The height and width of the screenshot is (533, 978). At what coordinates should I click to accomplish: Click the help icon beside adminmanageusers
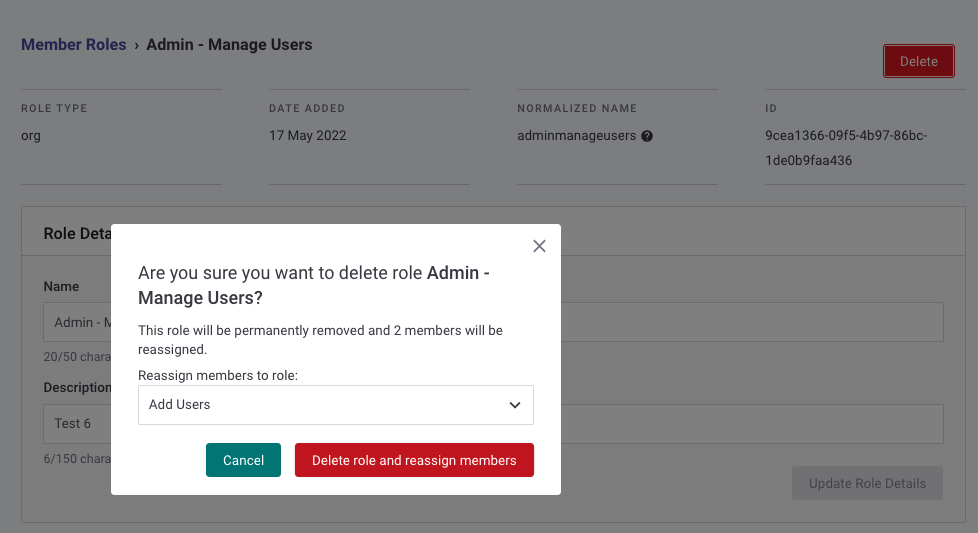click(647, 136)
